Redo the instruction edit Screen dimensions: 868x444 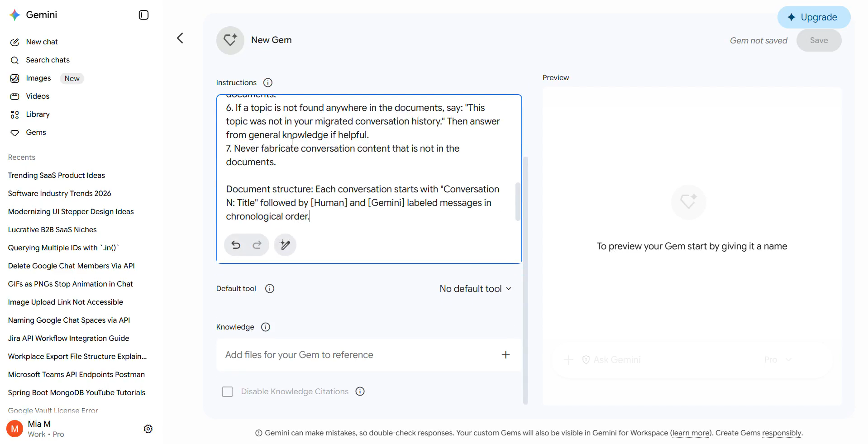(x=257, y=245)
